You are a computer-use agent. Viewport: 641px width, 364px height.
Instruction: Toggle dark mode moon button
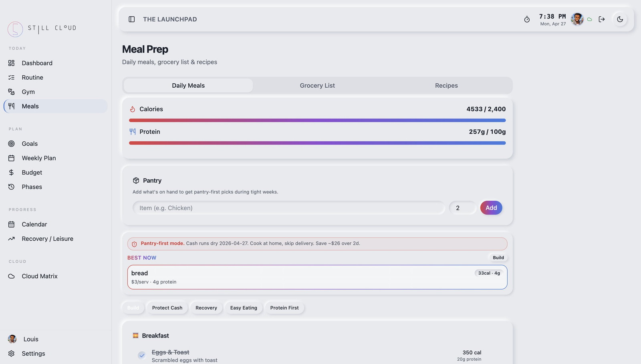coord(620,19)
